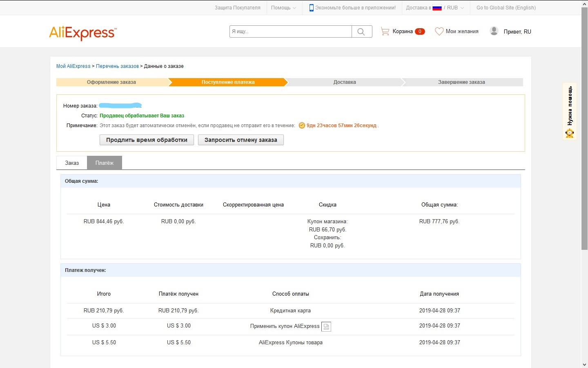Open Мои желания wishlist link
Screen dimensions: 588x368
[x=462, y=31]
